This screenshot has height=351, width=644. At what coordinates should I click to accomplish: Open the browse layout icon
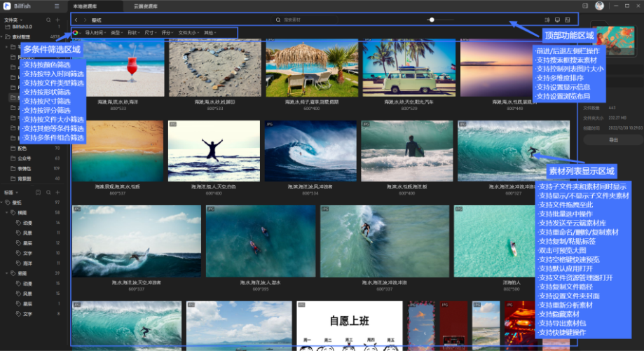tap(568, 20)
